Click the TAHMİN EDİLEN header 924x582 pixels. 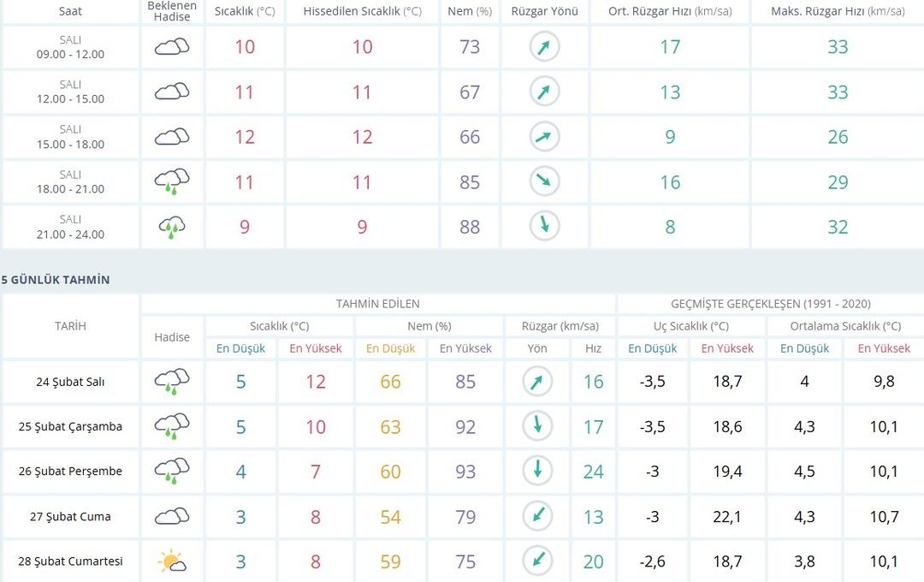click(x=377, y=304)
